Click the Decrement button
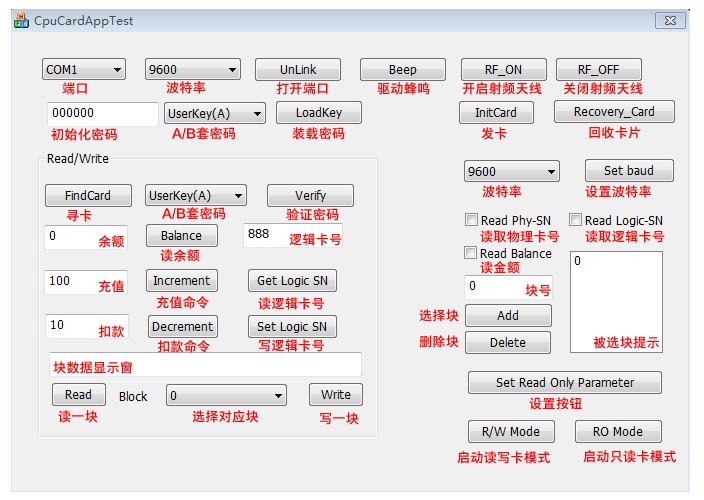 (183, 327)
